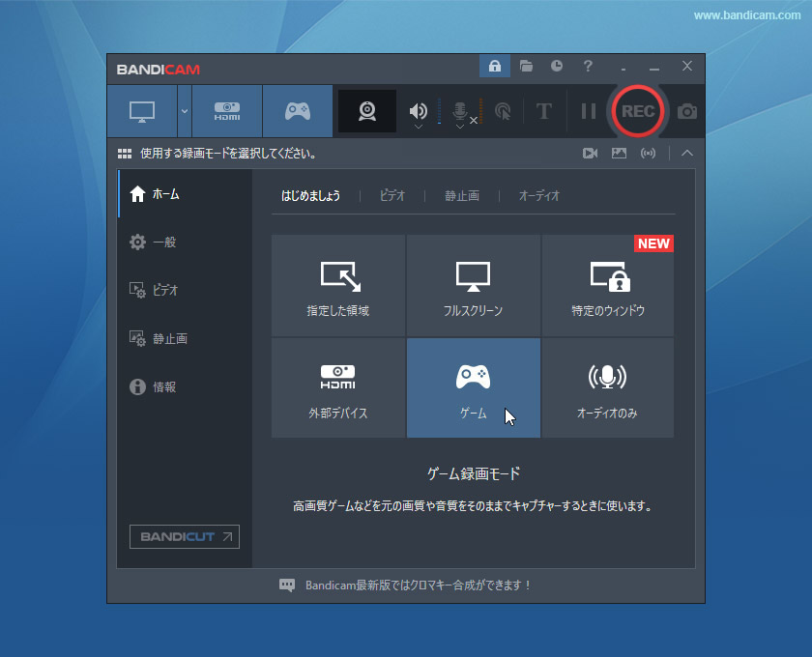The width and height of the screenshot is (812, 657).
Task: Click the speech bubble notice icon
Action: tap(287, 586)
